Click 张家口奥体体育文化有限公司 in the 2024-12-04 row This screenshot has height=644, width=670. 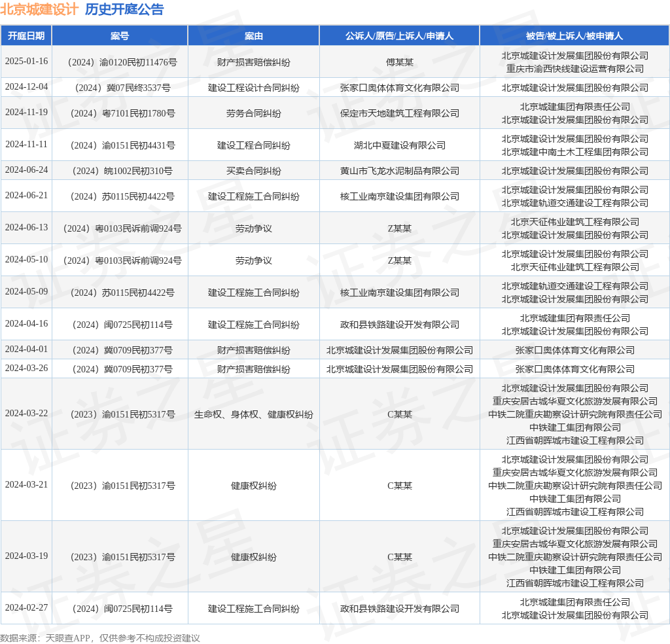(x=400, y=88)
